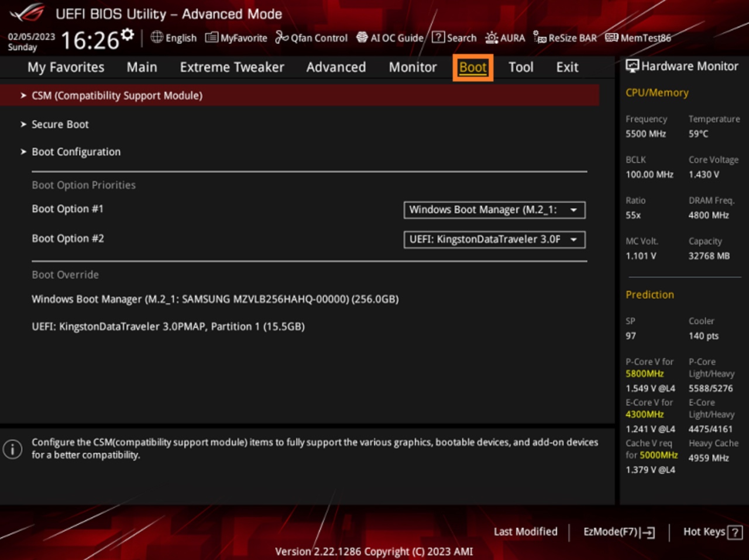749x560 pixels.
Task: Switch to EzMode(F7)
Action: point(619,532)
